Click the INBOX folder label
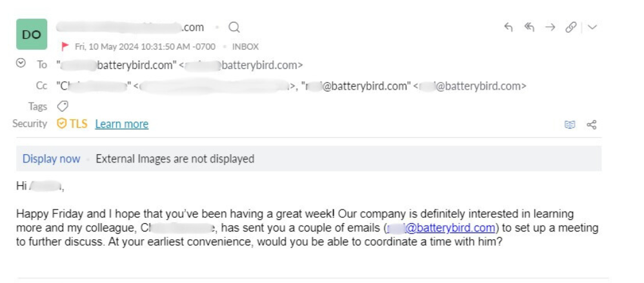This screenshot has width=644, height=283. pos(245,47)
